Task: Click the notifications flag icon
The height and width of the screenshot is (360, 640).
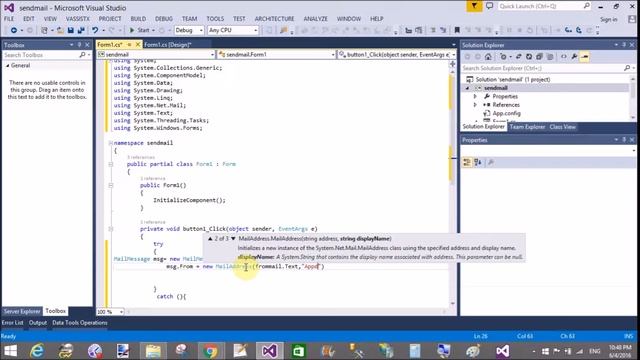Action: click(x=474, y=6)
